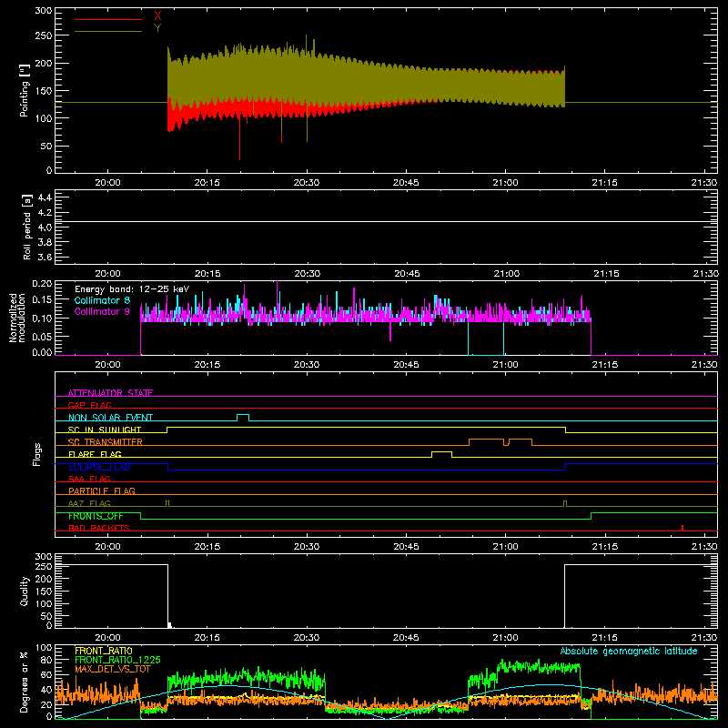The width and height of the screenshot is (728, 728).
Task: Click the 250 value on Pointing axis
Action: click(44, 35)
